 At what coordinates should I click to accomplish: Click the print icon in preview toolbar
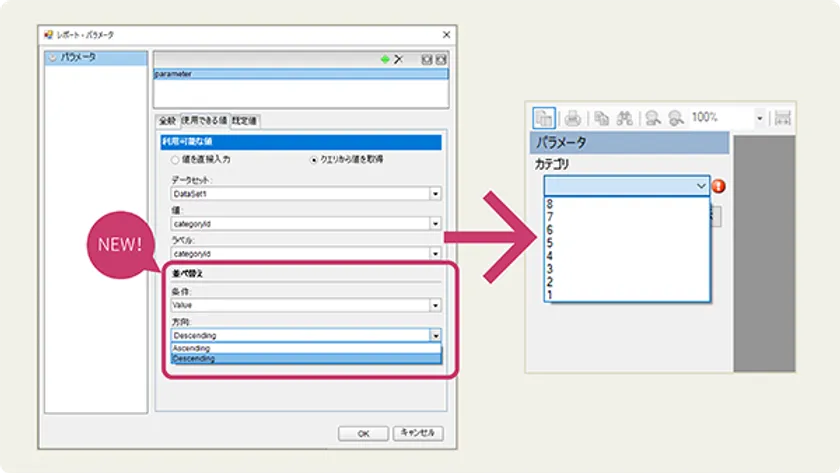point(573,118)
